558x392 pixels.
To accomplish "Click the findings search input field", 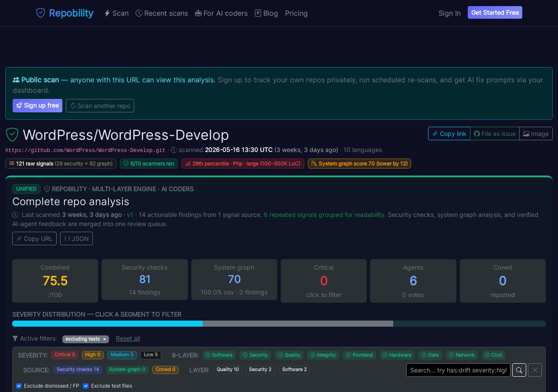I will [458, 370].
